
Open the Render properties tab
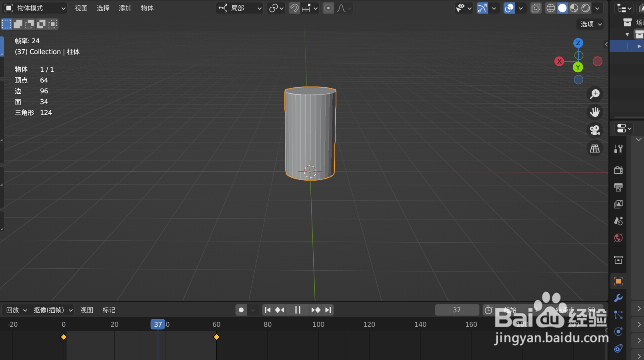pyautogui.click(x=618, y=170)
